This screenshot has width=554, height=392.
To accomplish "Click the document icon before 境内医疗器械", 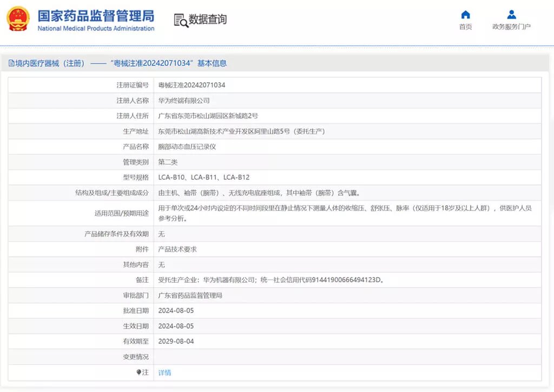I will [x=11, y=63].
